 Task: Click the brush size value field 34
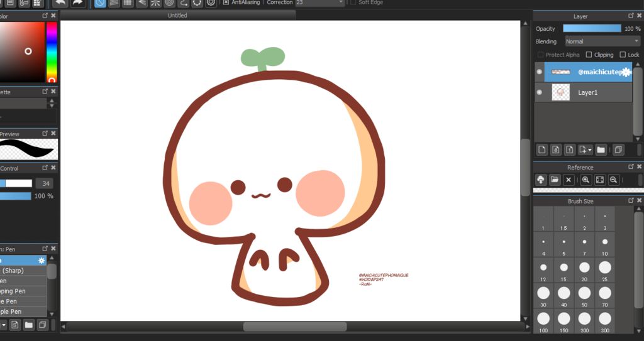pos(45,184)
